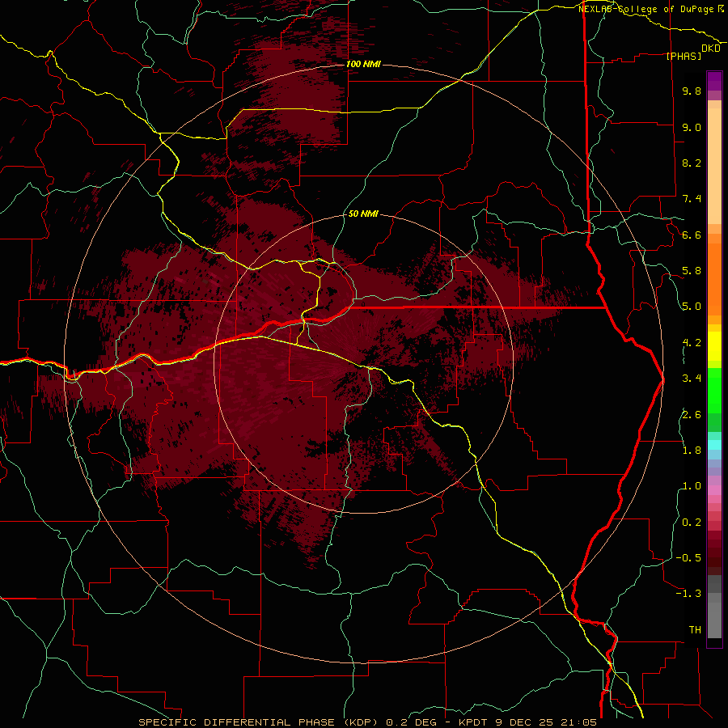
Task: Click the "0.2 DEG" elevation angle text
Action: coord(412,722)
